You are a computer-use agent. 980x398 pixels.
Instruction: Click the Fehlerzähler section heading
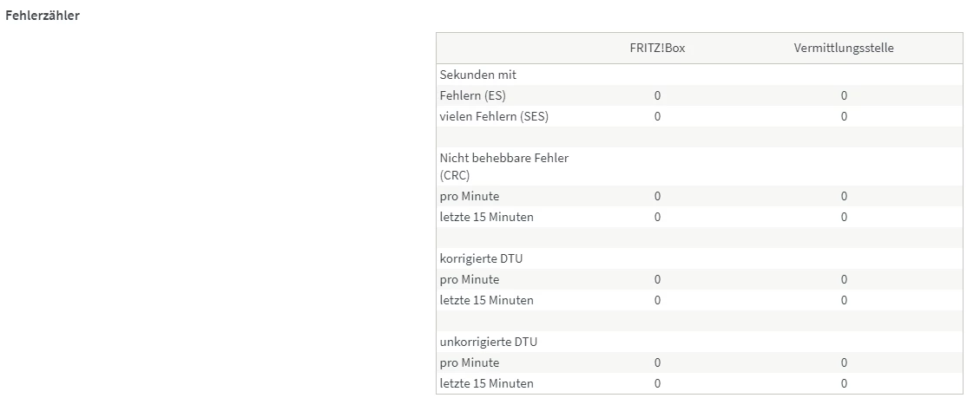[43, 16]
